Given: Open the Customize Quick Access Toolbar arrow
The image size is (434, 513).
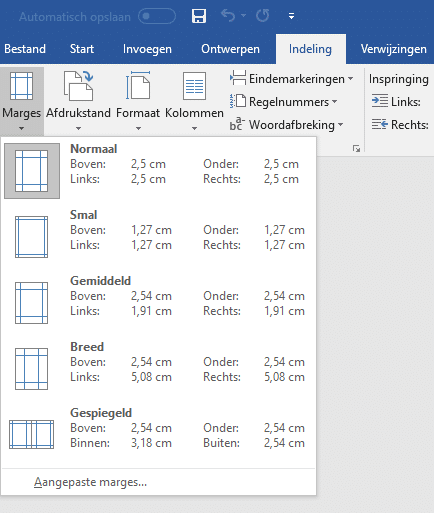Looking at the screenshot, I should point(291,16).
